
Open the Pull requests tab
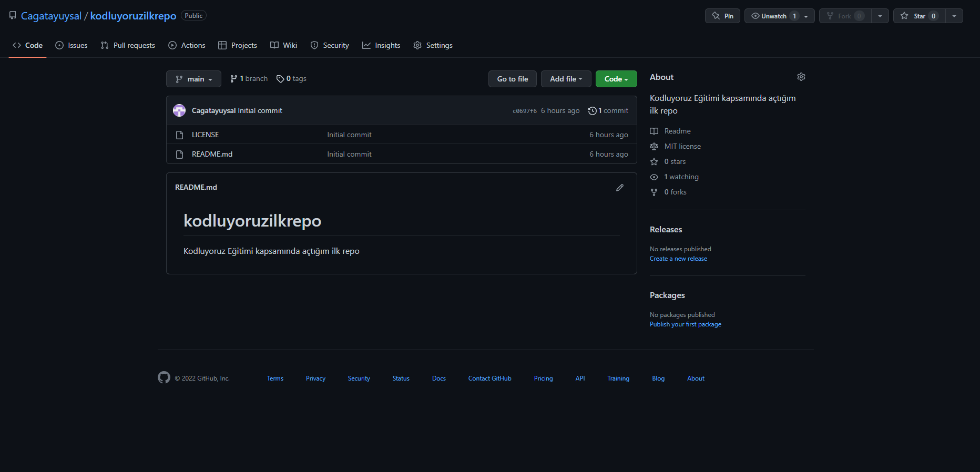128,45
